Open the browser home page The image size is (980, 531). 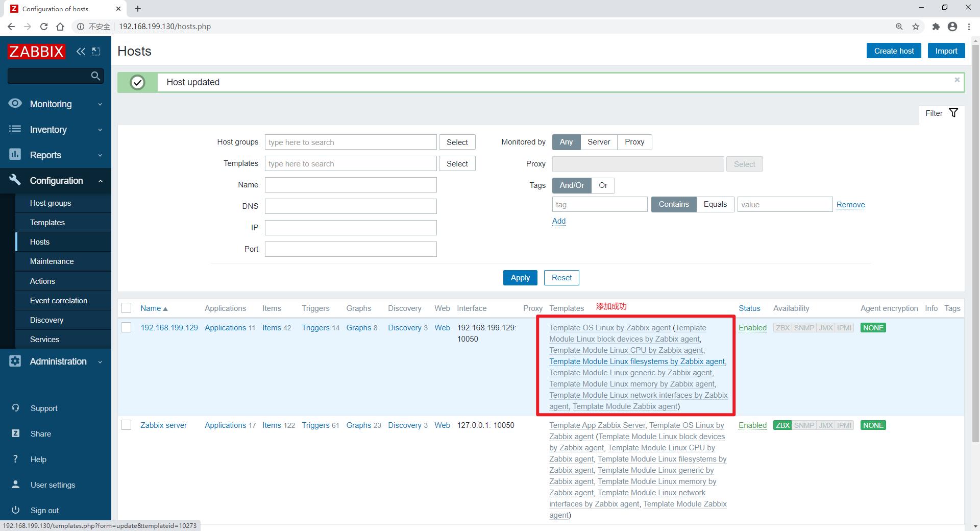pos(60,27)
